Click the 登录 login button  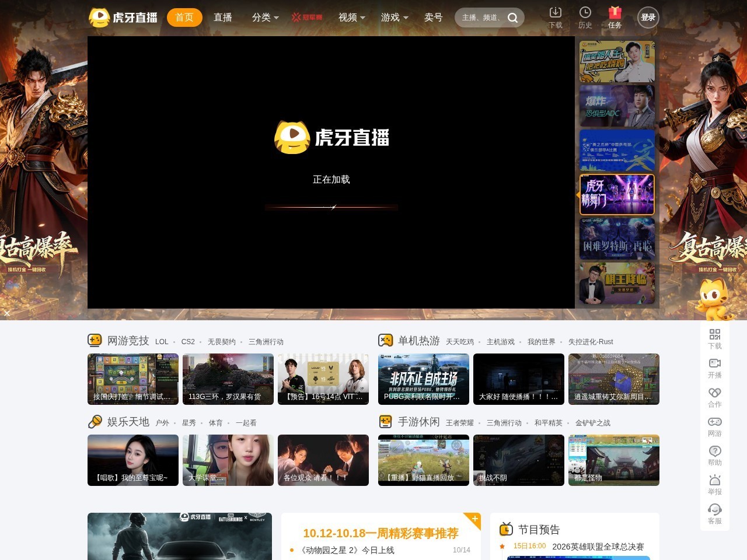point(648,17)
